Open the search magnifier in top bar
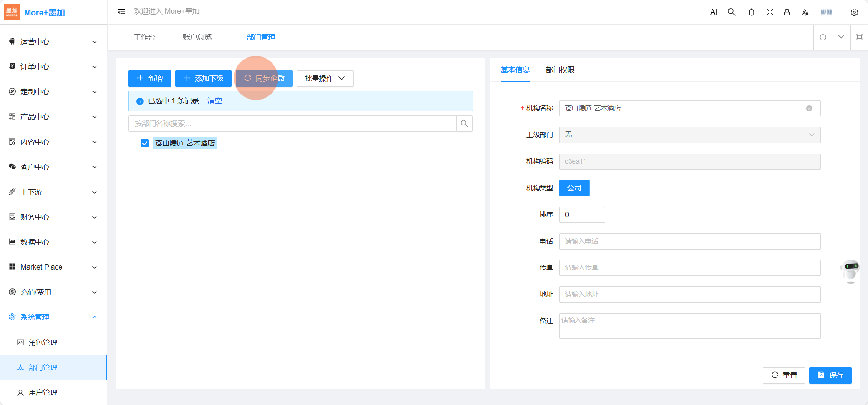Viewport: 868px width, 405px height. 732,12
